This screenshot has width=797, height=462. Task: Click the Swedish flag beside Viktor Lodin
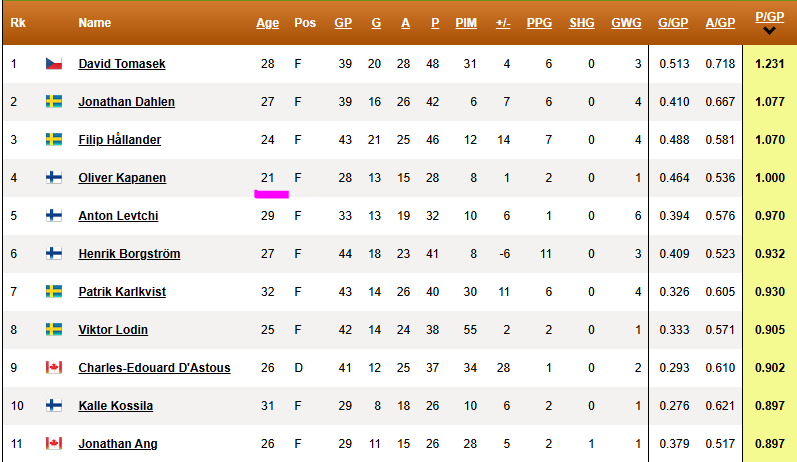click(54, 329)
